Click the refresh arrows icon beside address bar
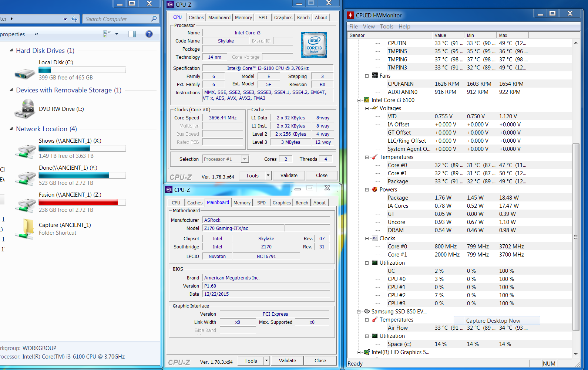This screenshot has width=588, height=370. (74, 19)
